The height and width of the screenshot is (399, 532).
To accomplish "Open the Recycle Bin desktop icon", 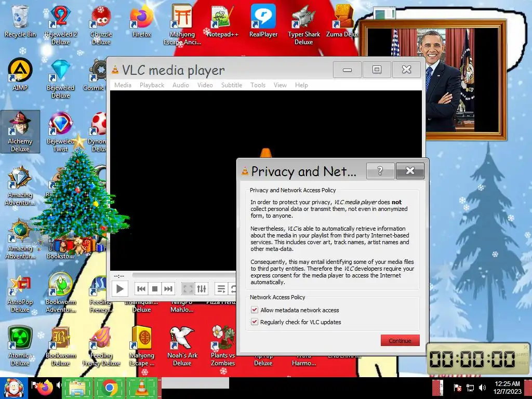I will pyautogui.click(x=20, y=21).
